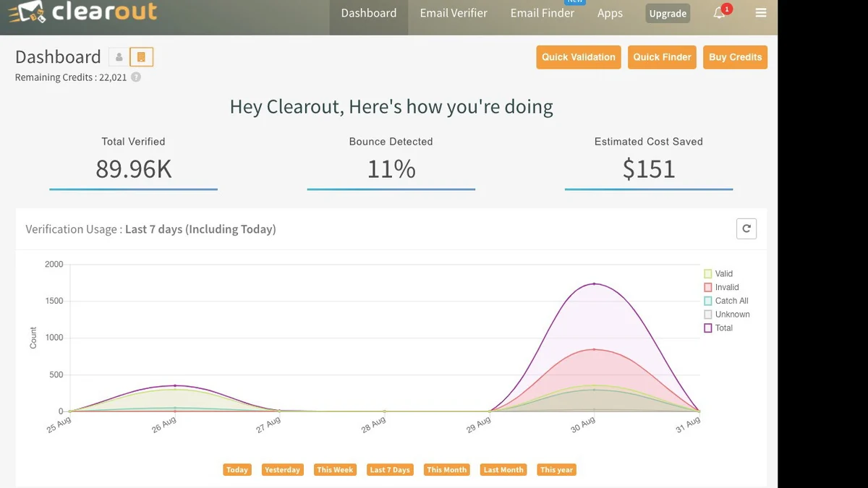Open the Email Verifier menu
Screen dimensions: 868x488
[x=454, y=13]
